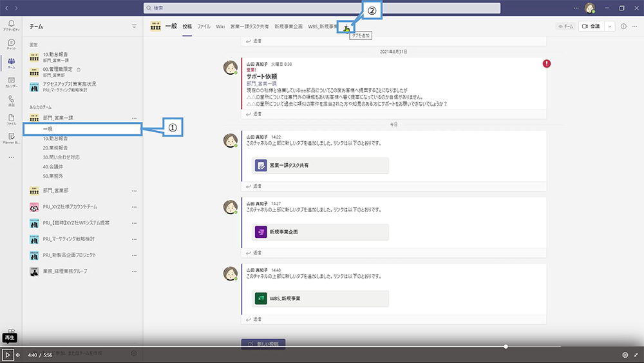This screenshot has height=363, width=644.
Task: Open the Teams section icon
Action: [x=11, y=63]
